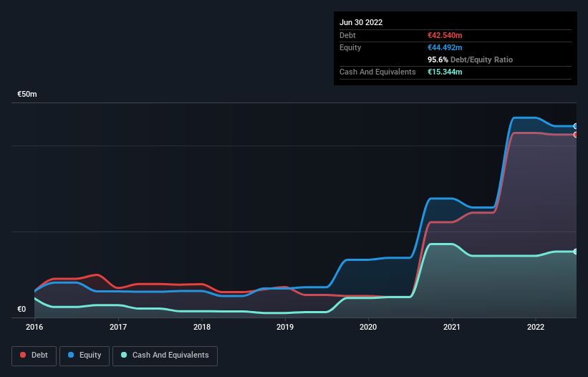The height and width of the screenshot is (377, 588).
Task: Click the €0 y-axis label
Action: tap(21, 310)
